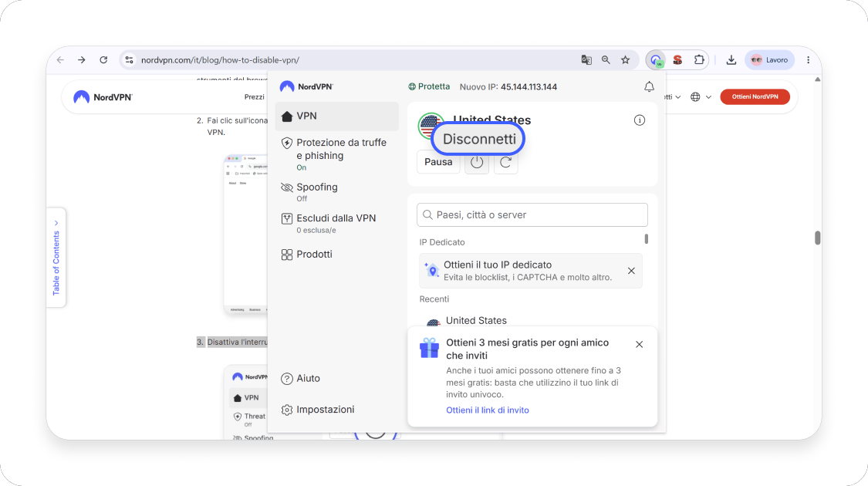
Task: Open the translate page icon
Action: click(x=586, y=59)
